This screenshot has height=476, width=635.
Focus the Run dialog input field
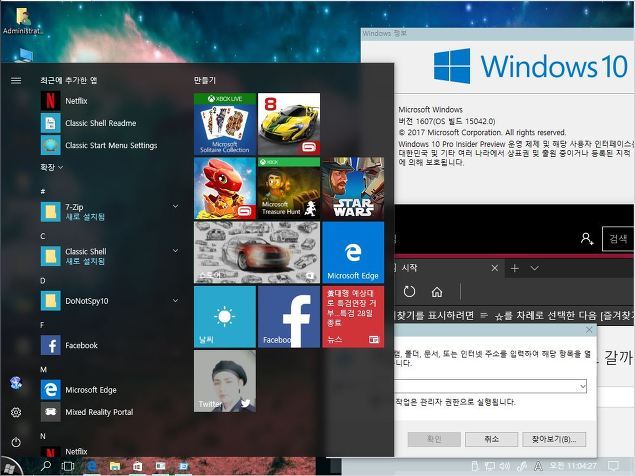[x=487, y=386]
